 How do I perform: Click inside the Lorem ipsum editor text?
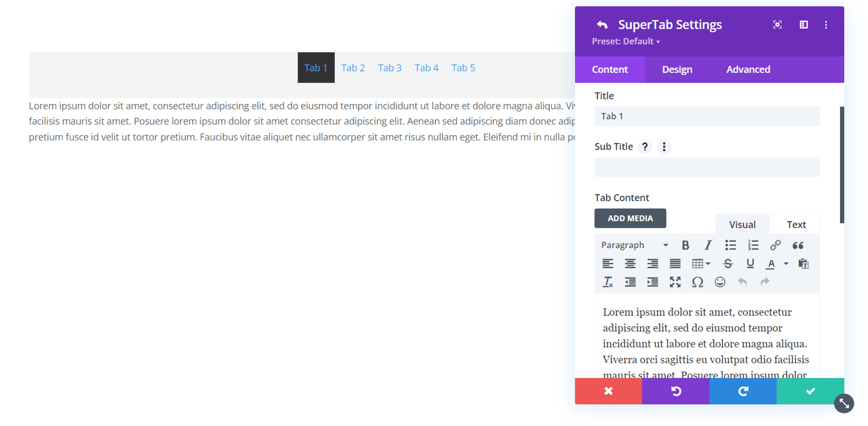tap(706, 344)
